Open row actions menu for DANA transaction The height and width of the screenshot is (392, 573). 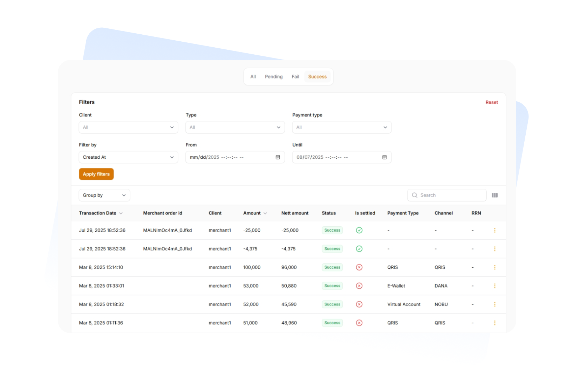494,286
